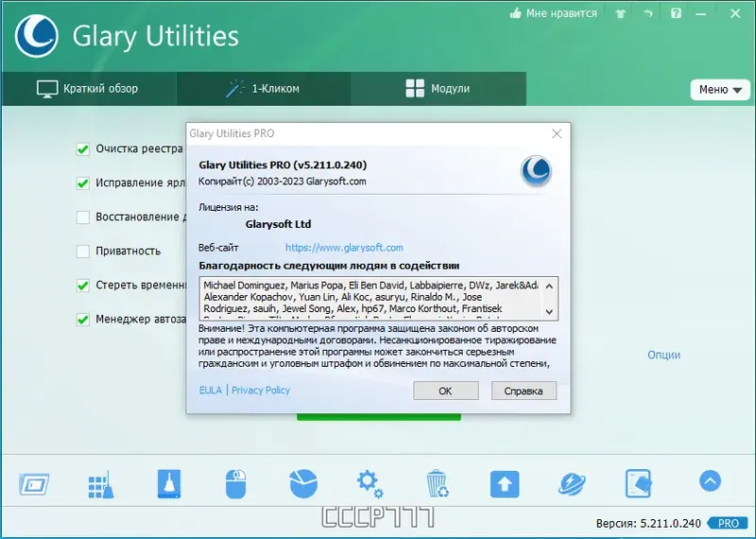Launch registry cleaner icon with grid and broom
Image resolution: width=756 pixels, height=539 pixels.
point(101,484)
